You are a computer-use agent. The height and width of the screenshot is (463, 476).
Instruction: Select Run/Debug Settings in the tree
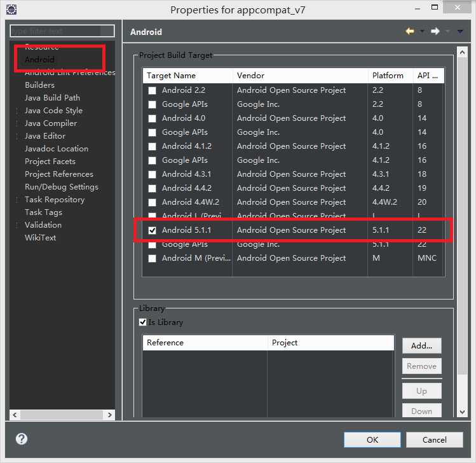(62, 187)
